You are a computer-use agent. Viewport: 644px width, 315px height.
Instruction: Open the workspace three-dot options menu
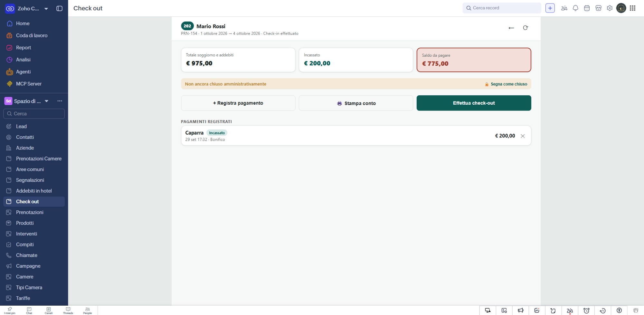coord(60,101)
